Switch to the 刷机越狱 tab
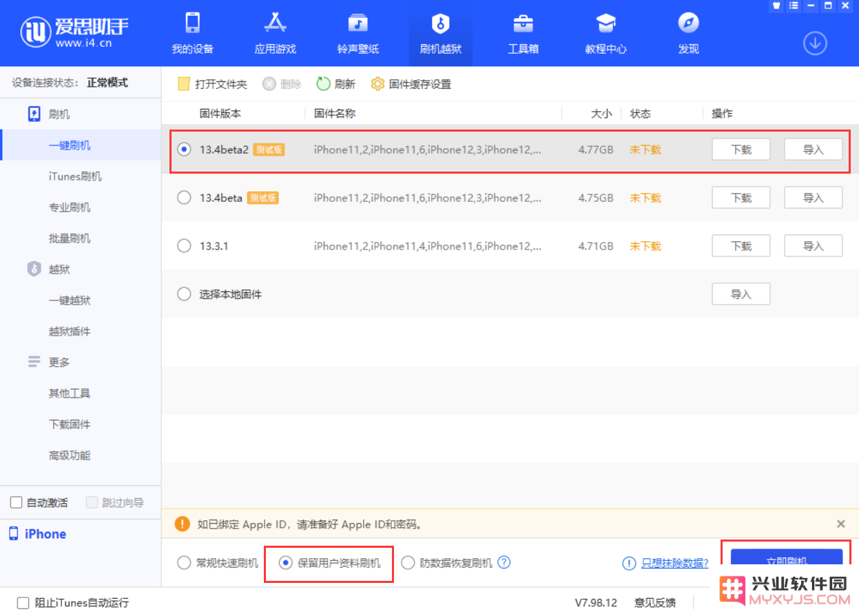 pos(440,33)
